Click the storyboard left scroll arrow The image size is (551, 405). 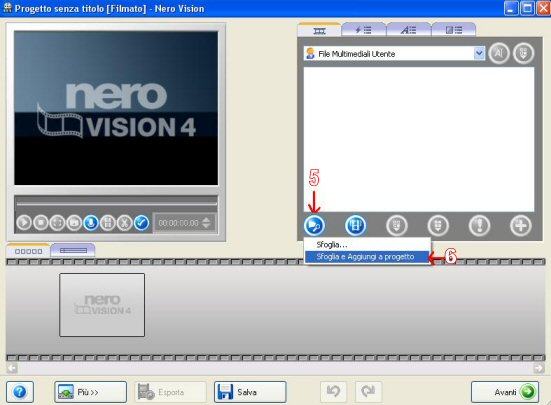12,368
